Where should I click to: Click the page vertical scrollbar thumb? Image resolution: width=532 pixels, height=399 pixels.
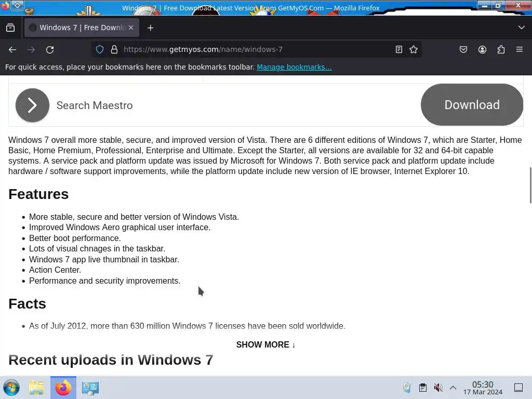pos(530,185)
